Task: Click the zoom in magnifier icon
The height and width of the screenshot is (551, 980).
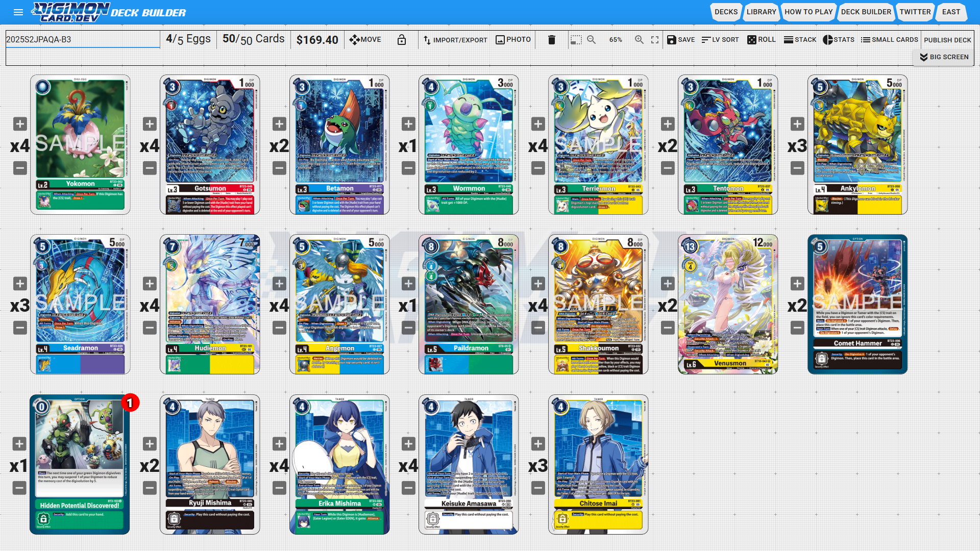Action: [639, 40]
